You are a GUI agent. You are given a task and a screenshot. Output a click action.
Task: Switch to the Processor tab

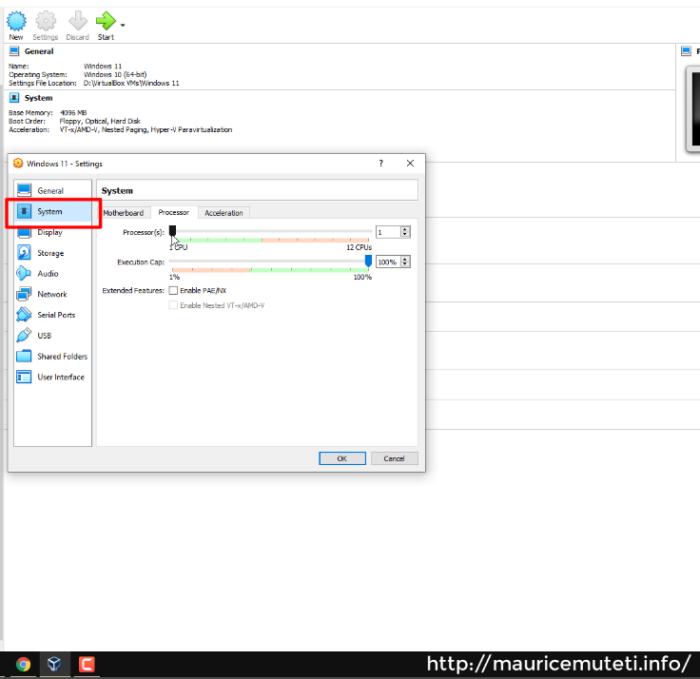174,212
